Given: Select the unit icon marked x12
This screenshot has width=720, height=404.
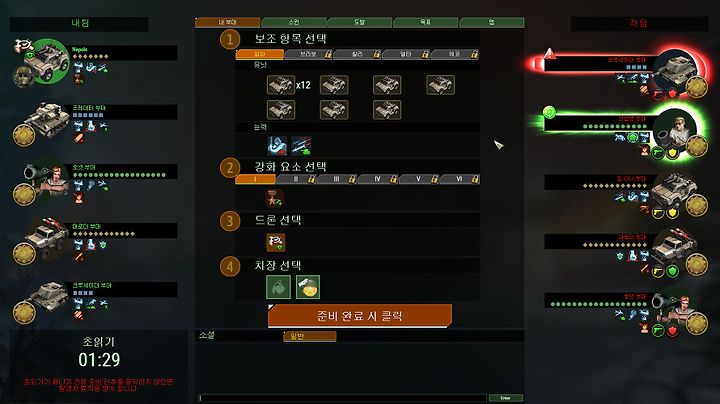Looking at the screenshot, I should click(x=281, y=85).
